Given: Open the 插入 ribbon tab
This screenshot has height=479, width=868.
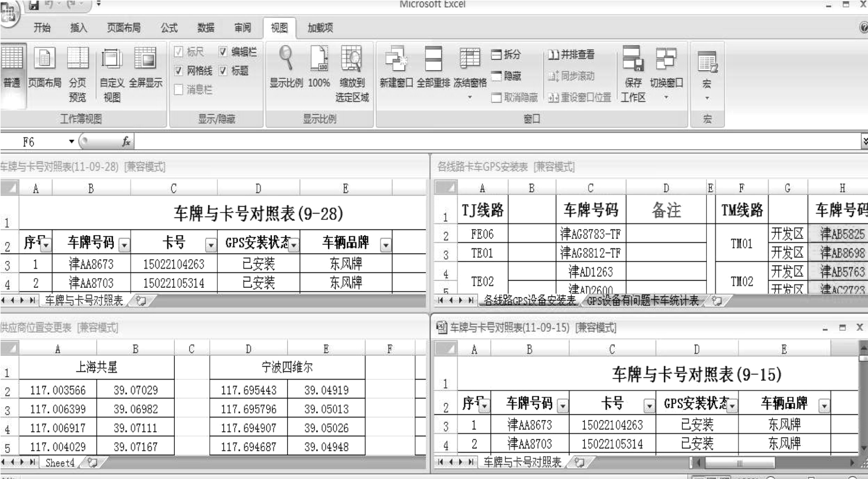Looking at the screenshot, I should click(x=79, y=28).
